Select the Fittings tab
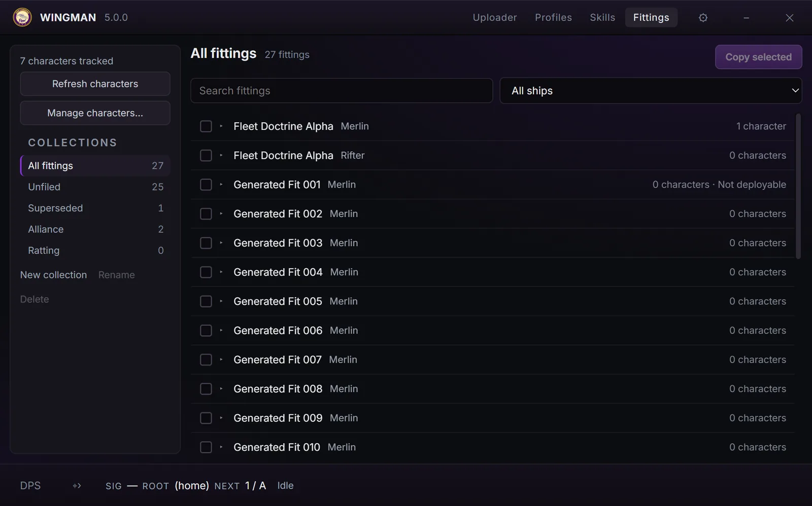The width and height of the screenshot is (812, 506). [x=651, y=17]
